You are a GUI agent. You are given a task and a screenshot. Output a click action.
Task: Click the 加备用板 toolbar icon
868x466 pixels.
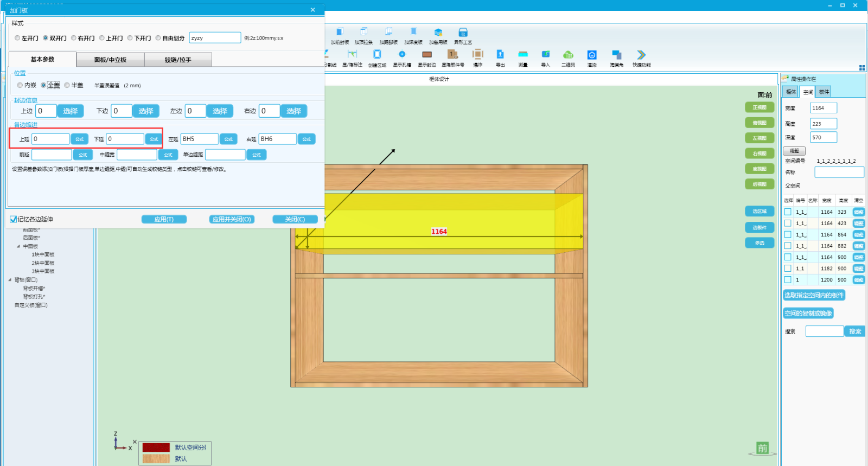click(438, 32)
